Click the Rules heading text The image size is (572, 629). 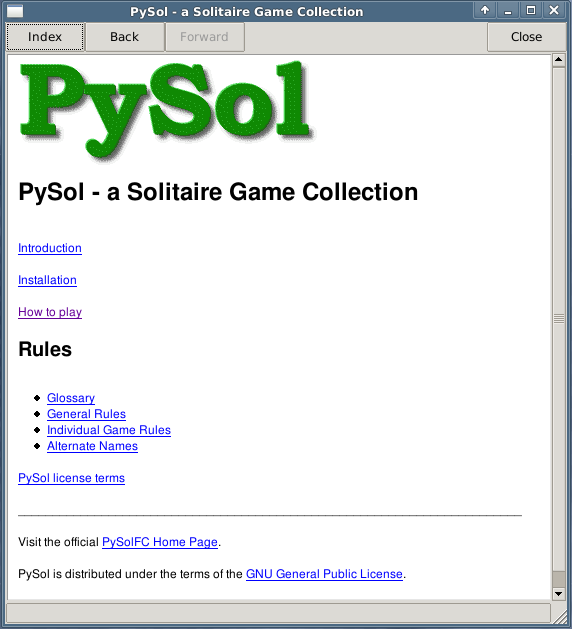[x=45, y=349]
